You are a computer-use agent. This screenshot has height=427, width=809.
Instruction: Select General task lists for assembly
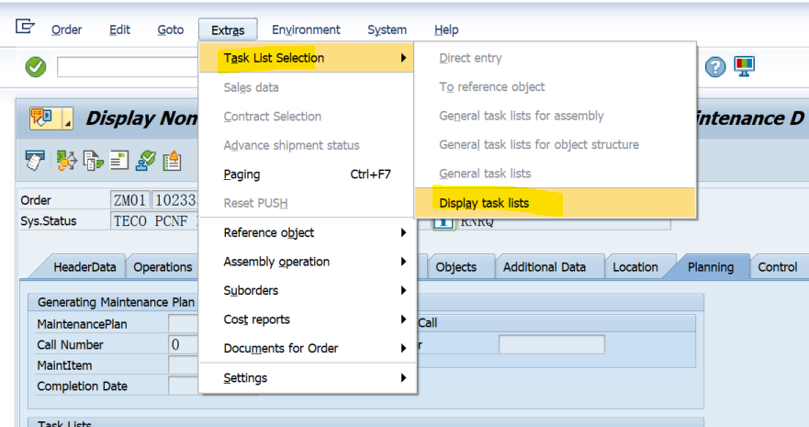555,116
